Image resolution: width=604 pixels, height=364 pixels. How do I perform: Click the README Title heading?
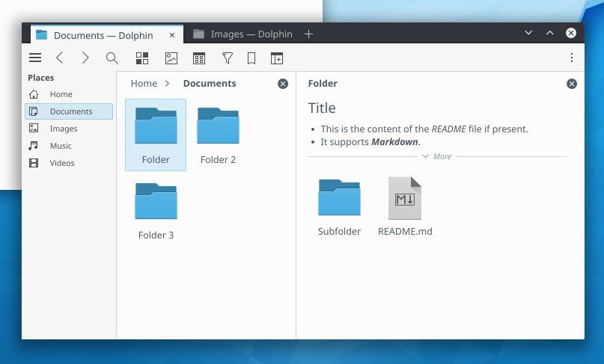tap(322, 108)
